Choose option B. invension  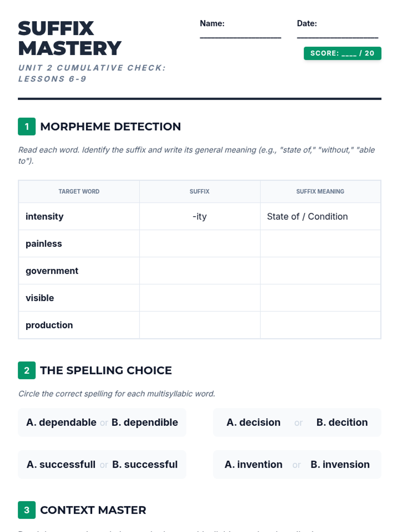pos(340,465)
